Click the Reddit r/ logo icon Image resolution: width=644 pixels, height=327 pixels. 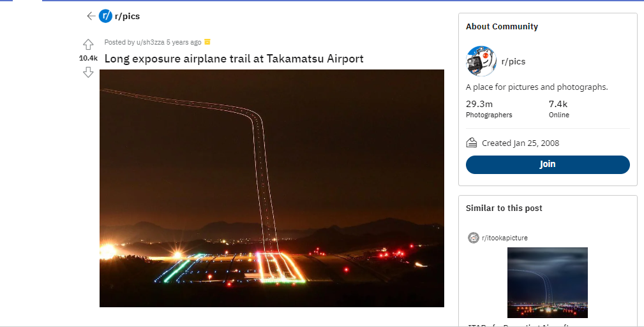coord(105,16)
